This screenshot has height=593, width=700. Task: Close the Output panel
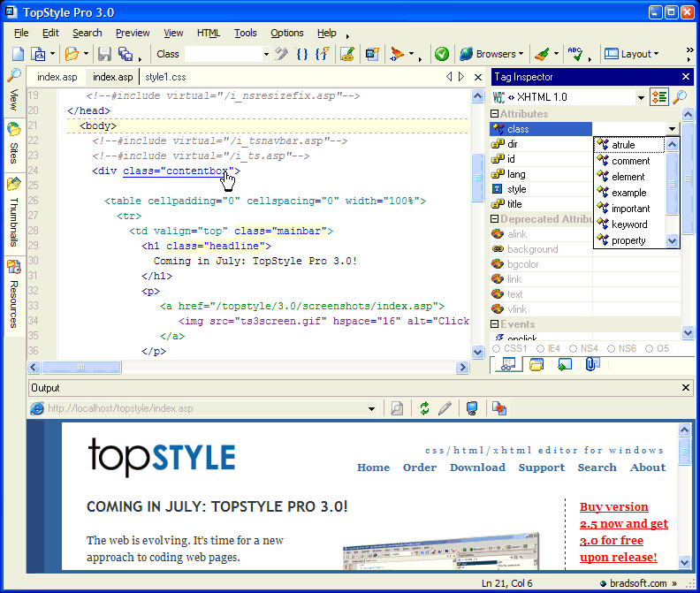click(686, 388)
